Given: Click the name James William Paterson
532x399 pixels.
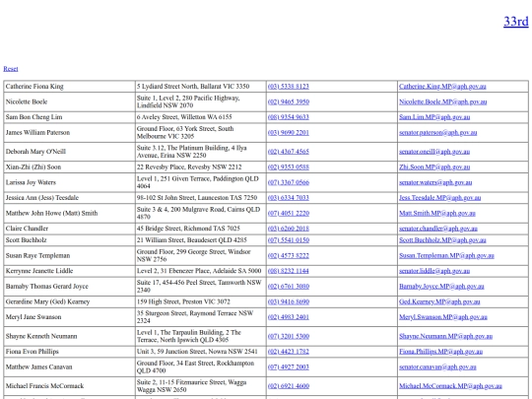Looking at the screenshot, I should pos(37,133).
